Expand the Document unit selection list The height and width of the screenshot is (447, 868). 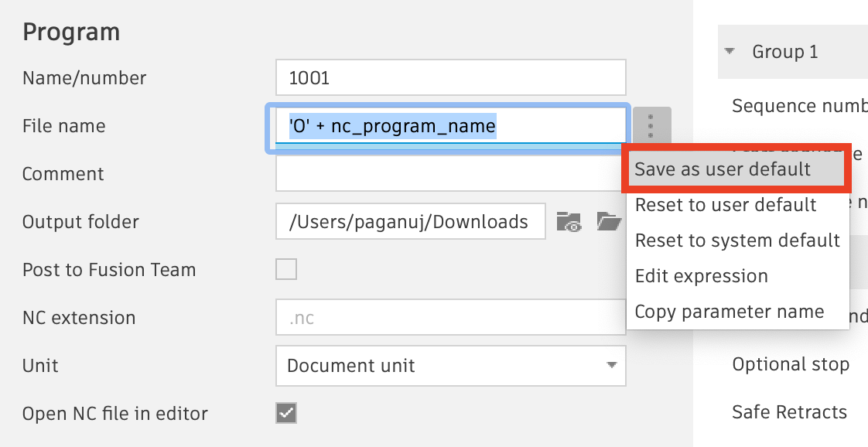coord(451,366)
